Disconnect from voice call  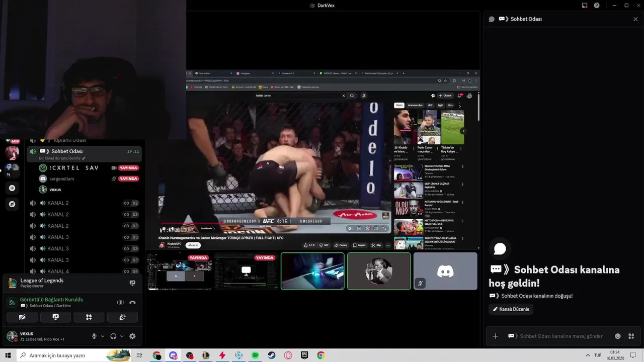tap(132, 302)
